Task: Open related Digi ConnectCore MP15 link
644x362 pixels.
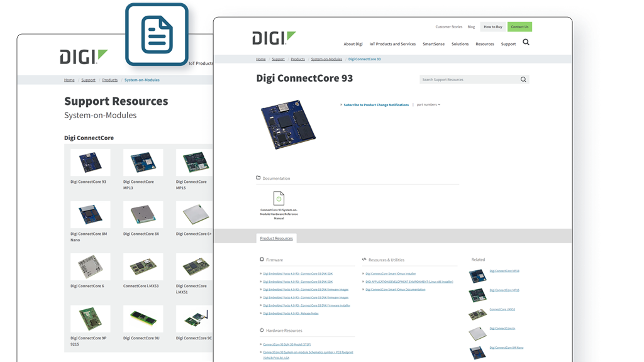Action: [504, 290]
